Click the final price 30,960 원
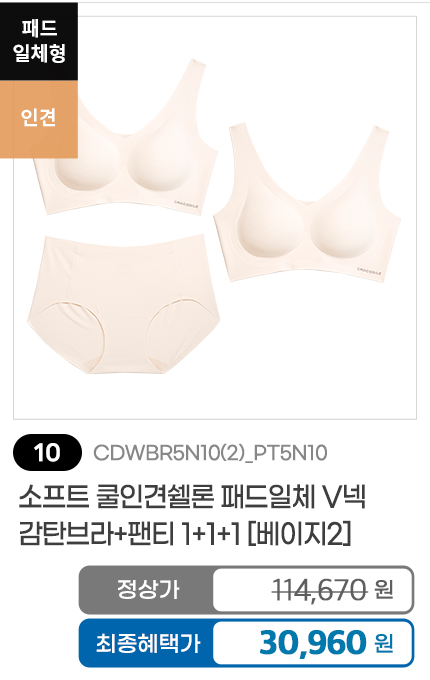This screenshot has width=430, height=680. point(326,643)
